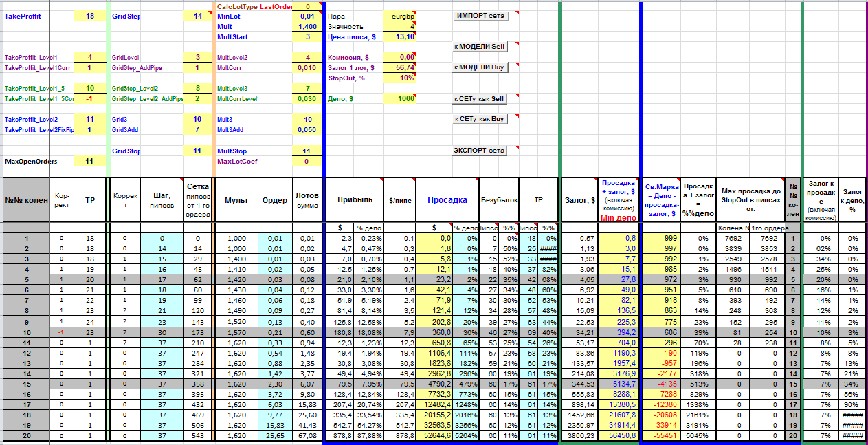Click the Ордер column header

pos(275,199)
